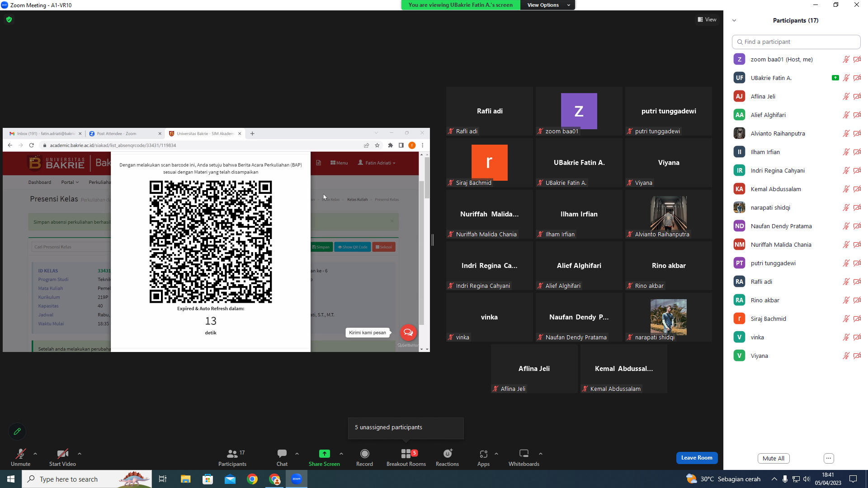868x488 pixels.
Task: Click the Type here to search box
Action: pyautogui.click(x=87, y=479)
